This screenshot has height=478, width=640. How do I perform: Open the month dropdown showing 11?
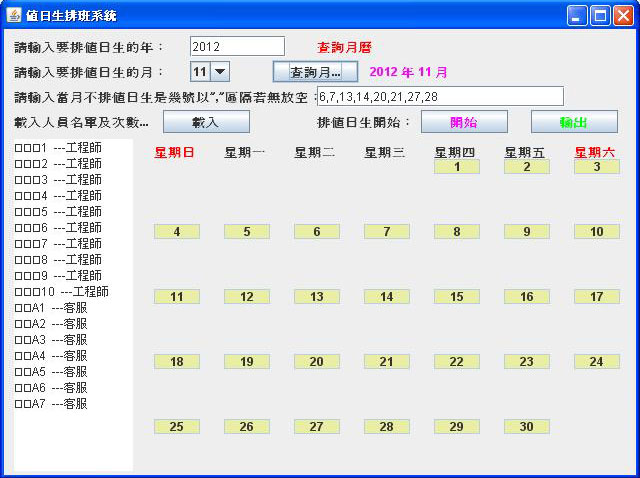click(x=220, y=72)
